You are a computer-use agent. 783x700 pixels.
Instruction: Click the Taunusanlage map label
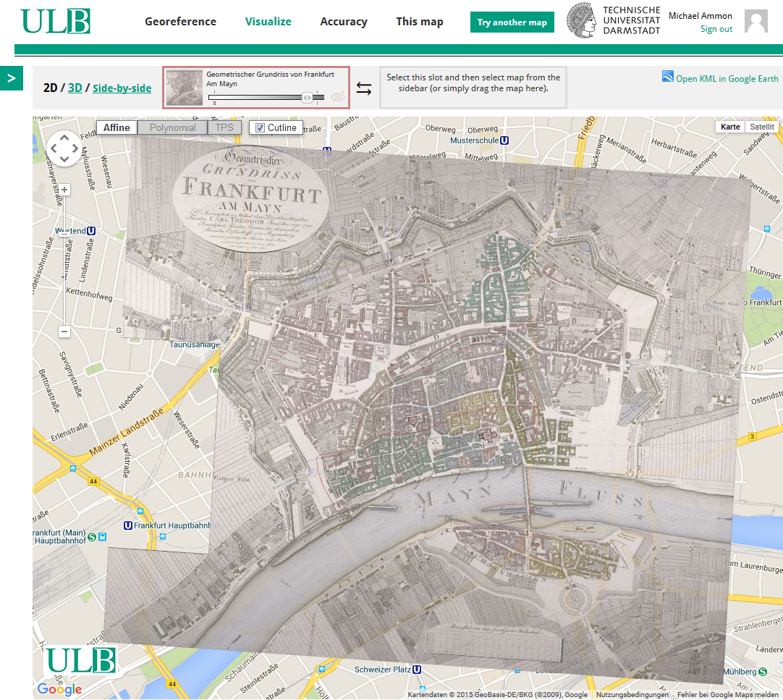pyautogui.click(x=194, y=345)
